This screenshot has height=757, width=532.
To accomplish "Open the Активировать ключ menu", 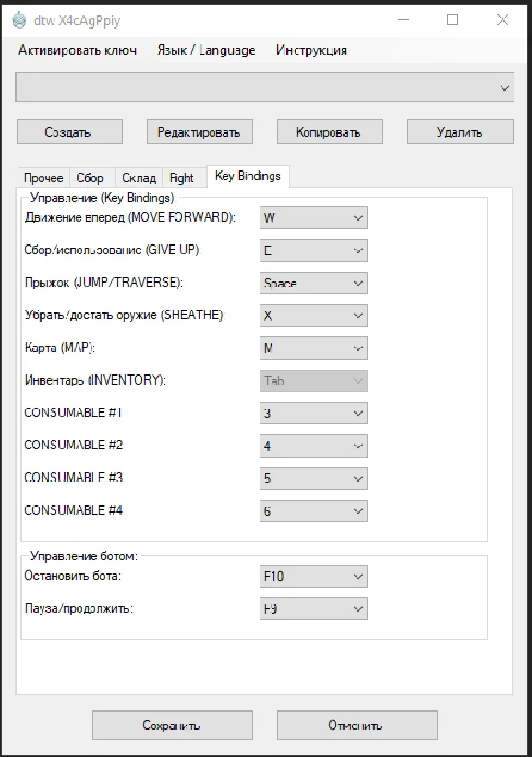I will click(x=78, y=50).
